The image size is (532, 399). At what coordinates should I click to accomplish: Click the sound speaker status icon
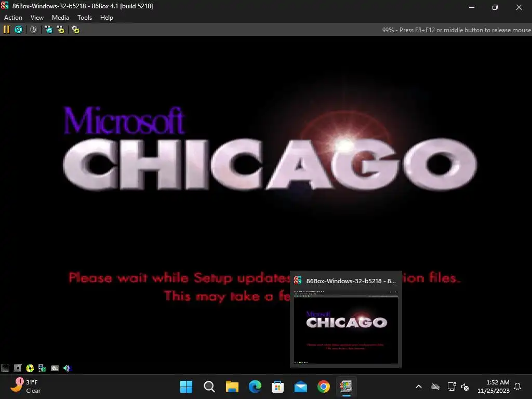click(67, 368)
